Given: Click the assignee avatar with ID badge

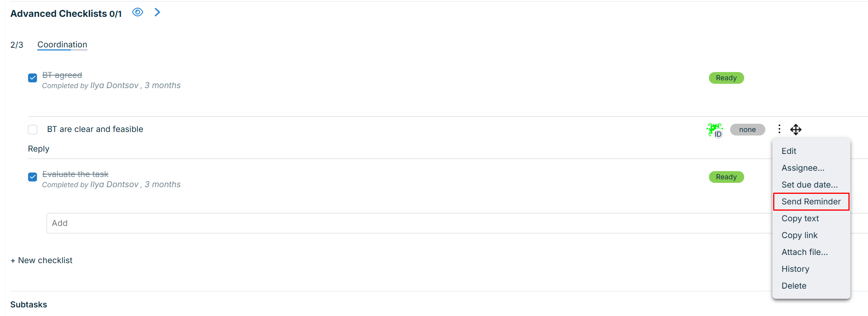Looking at the screenshot, I should [715, 130].
